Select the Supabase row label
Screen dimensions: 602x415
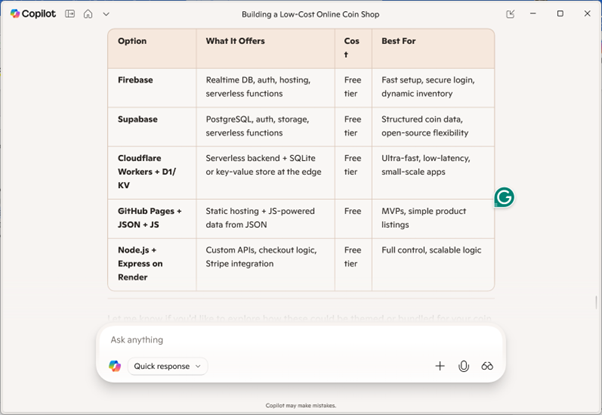pos(139,119)
